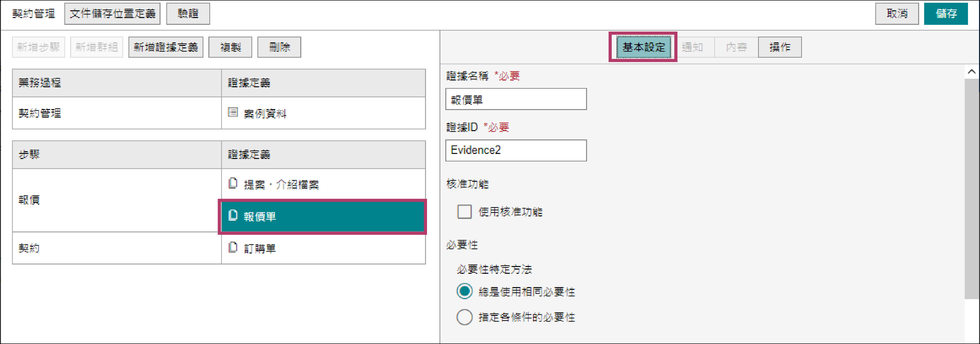980x344 pixels.
Task: Open 文件儲存位置定義 settings
Action: coord(112,14)
